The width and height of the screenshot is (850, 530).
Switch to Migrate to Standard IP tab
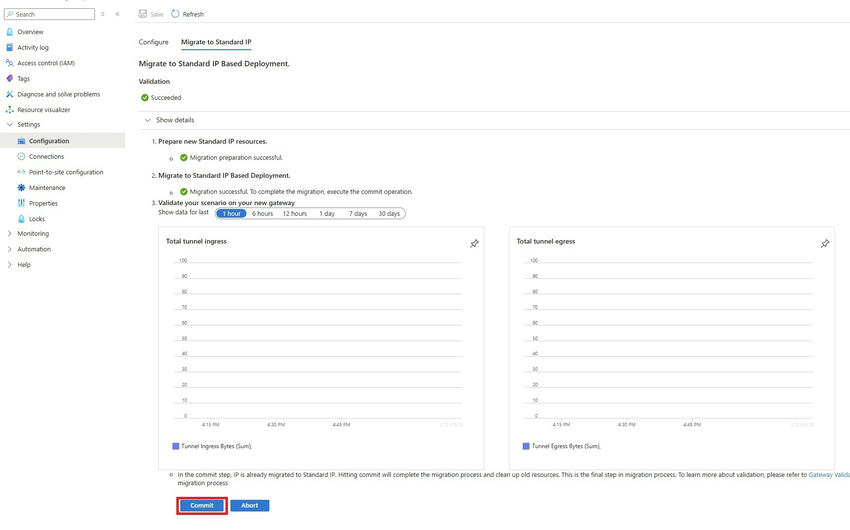pos(216,42)
